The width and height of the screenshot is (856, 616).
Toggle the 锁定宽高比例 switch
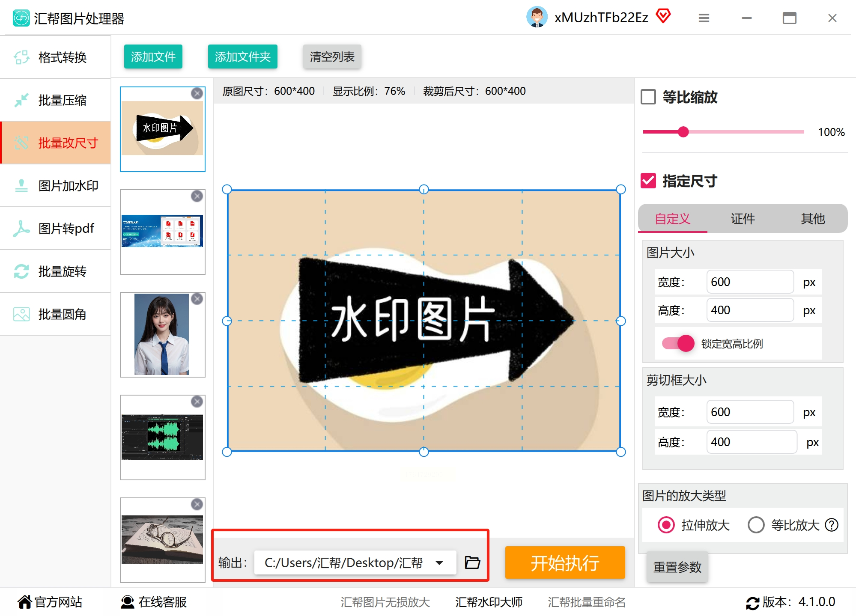(678, 343)
